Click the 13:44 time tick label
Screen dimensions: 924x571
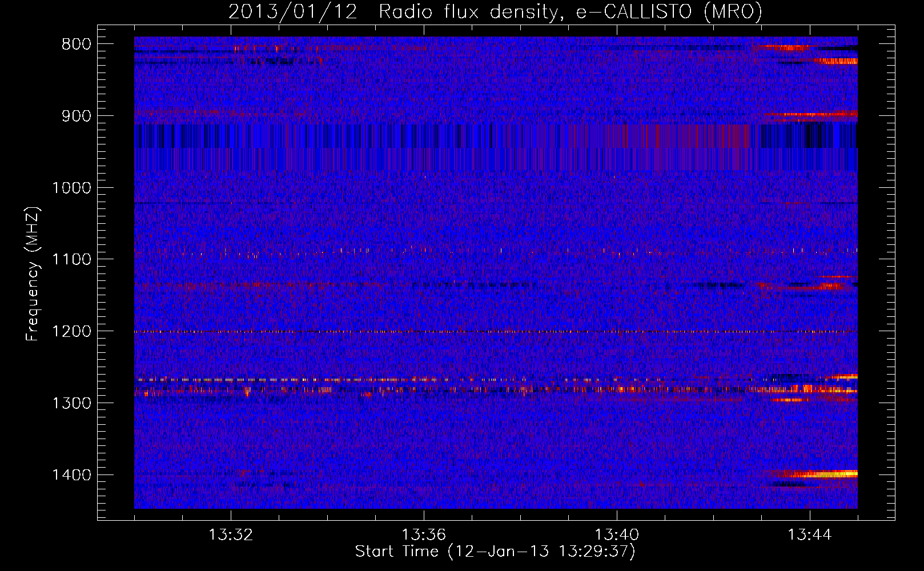click(x=810, y=535)
